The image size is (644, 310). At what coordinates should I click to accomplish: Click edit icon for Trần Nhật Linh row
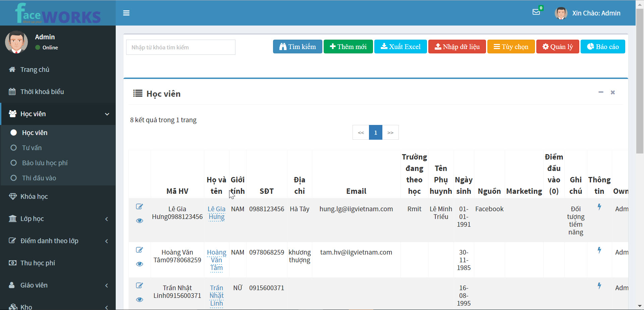pyautogui.click(x=140, y=285)
